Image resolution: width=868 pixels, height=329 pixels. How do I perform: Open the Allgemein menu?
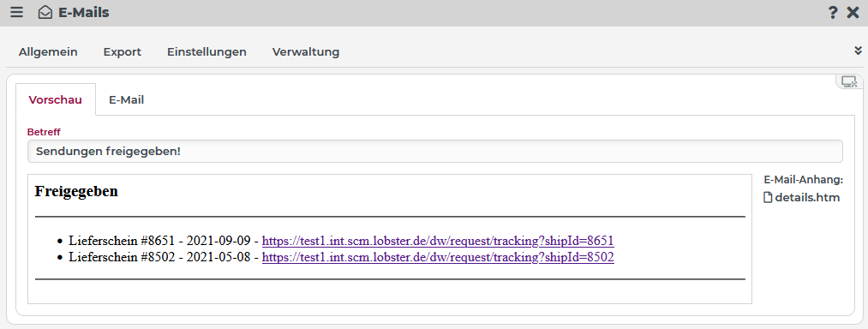click(48, 52)
